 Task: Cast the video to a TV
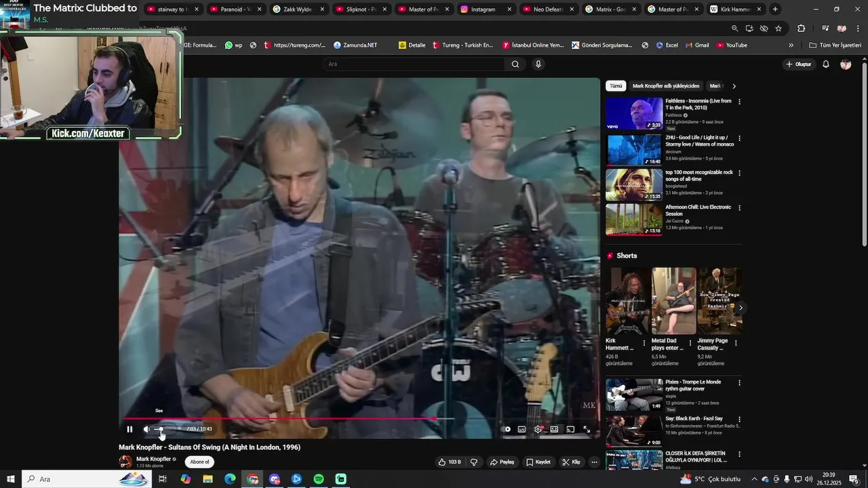point(570,429)
